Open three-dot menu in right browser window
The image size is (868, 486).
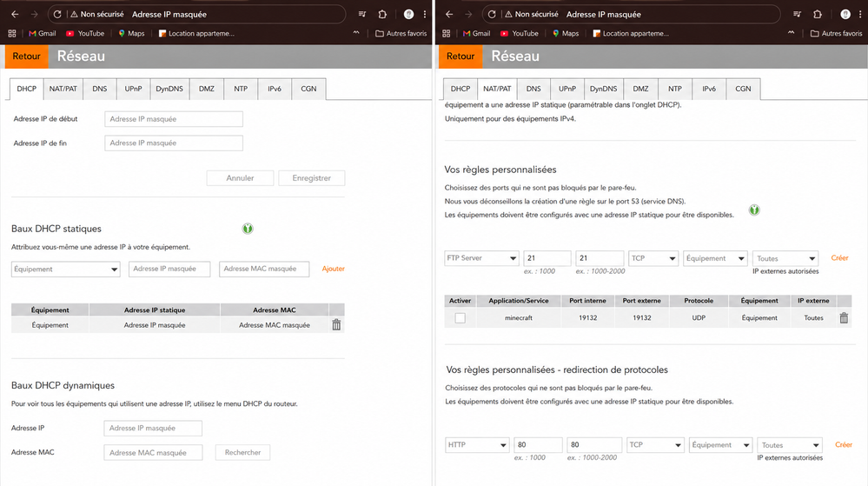coord(859,15)
